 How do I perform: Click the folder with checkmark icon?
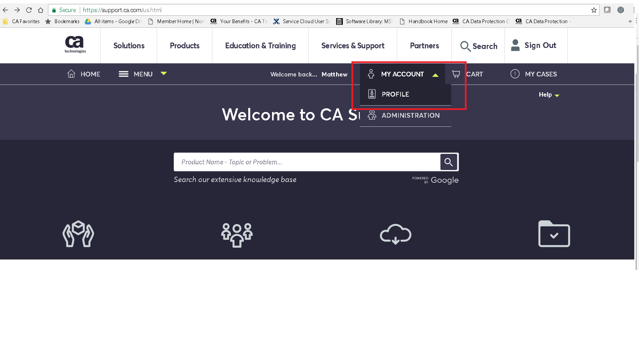click(x=554, y=234)
